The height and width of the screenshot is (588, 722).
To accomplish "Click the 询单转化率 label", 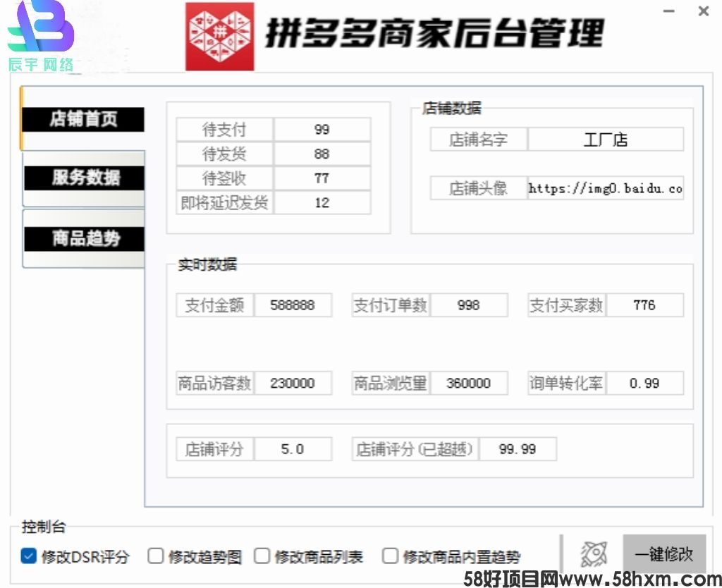I will tap(566, 383).
